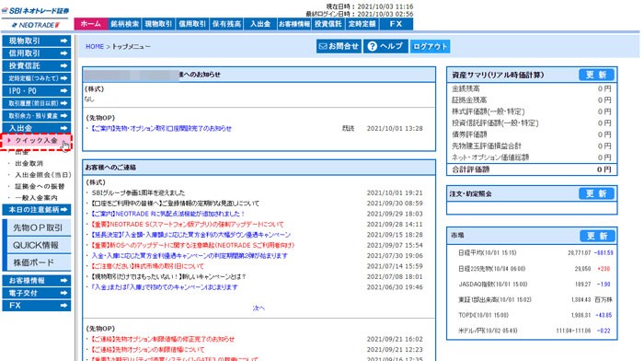Click the QUICK情報 sidebar button
Viewport: 644px width, 361px height.
38,245
